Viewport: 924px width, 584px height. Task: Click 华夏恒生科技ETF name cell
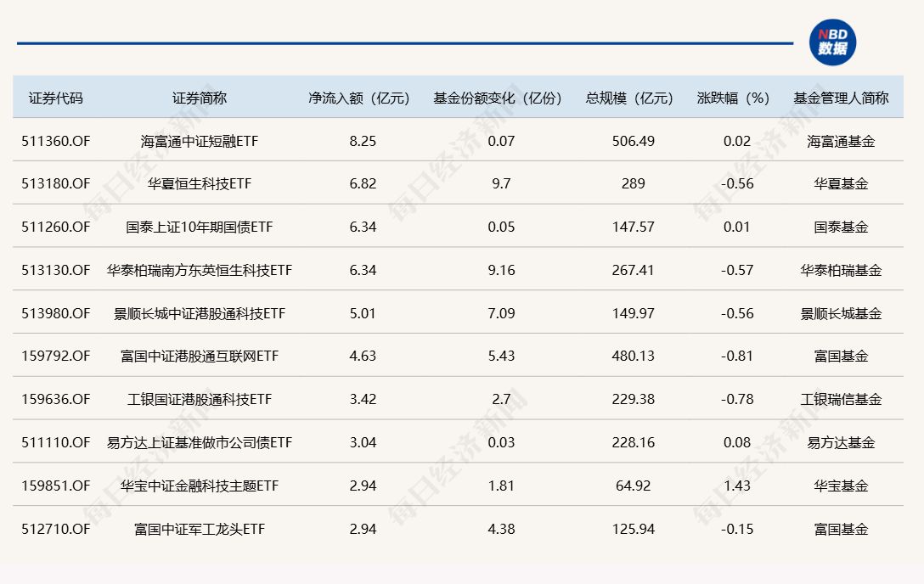(200, 183)
